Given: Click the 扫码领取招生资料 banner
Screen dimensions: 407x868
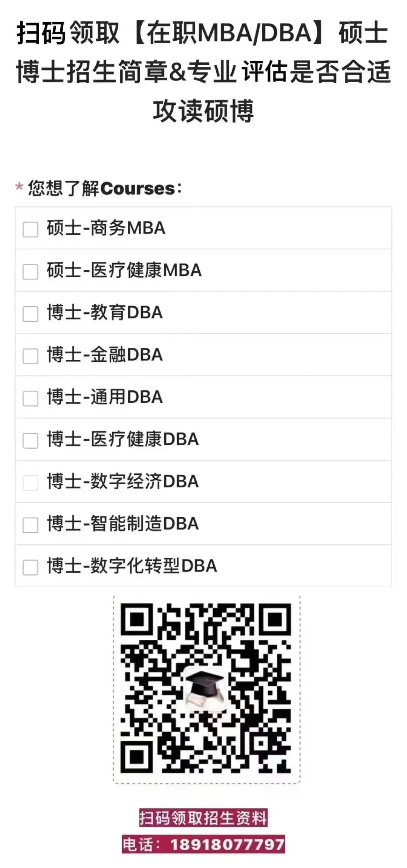Looking at the screenshot, I should pyautogui.click(x=203, y=818).
